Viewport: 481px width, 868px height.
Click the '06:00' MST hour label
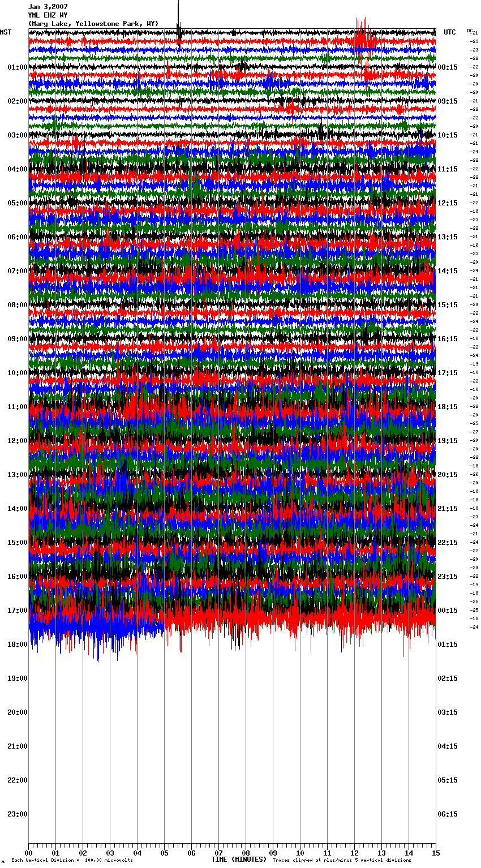click(x=18, y=237)
